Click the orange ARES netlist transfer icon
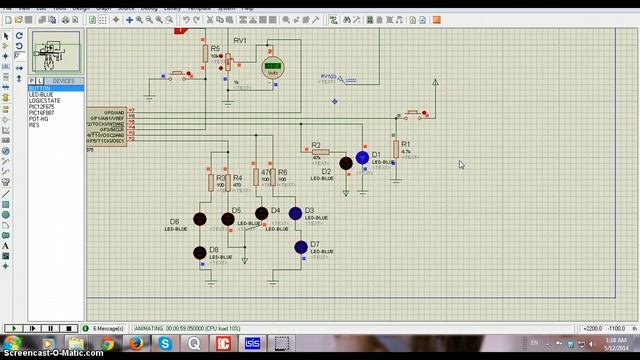 pyautogui.click(x=436, y=20)
